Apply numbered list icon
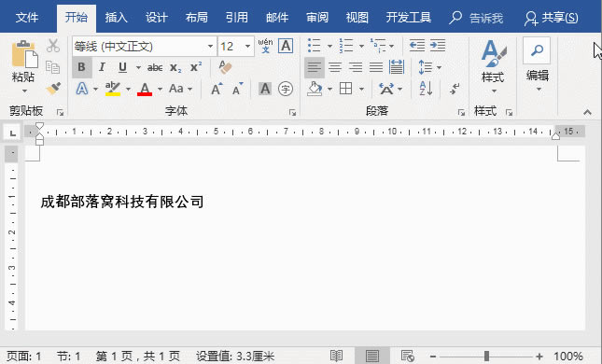 coord(346,46)
